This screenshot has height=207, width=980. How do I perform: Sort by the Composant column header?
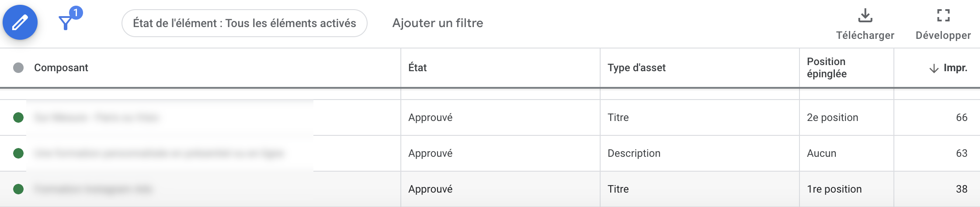click(61, 68)
